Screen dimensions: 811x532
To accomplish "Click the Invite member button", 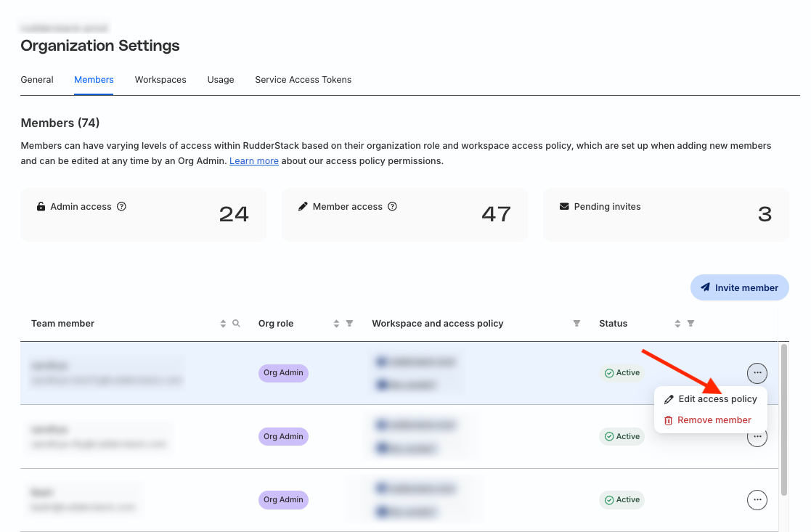I will point(740,287).
